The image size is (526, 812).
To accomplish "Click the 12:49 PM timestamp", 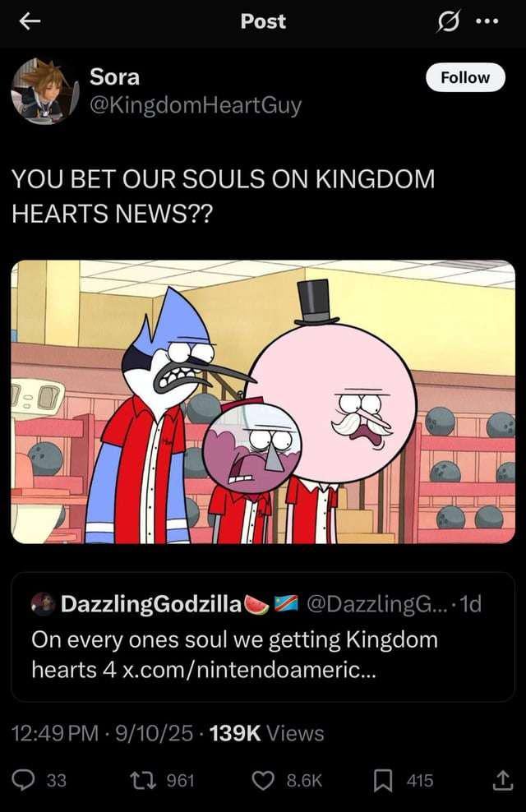I will click(55, 733).
